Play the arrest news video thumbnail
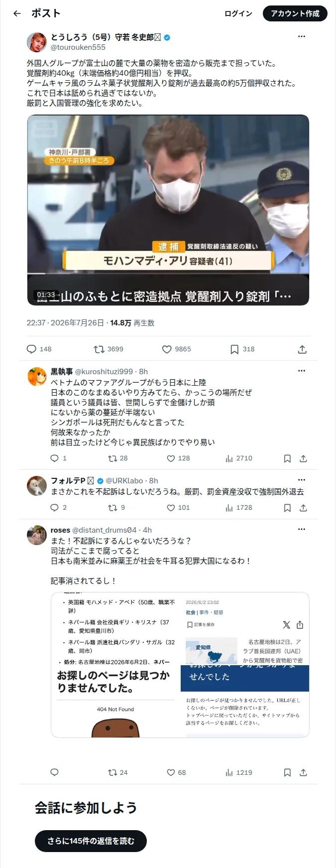The image size is (336, 868). 168,210
